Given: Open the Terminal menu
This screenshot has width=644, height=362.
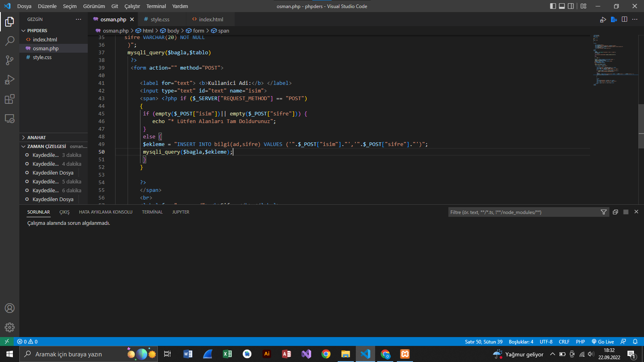Looking at the screenshot, I should 156,6.
